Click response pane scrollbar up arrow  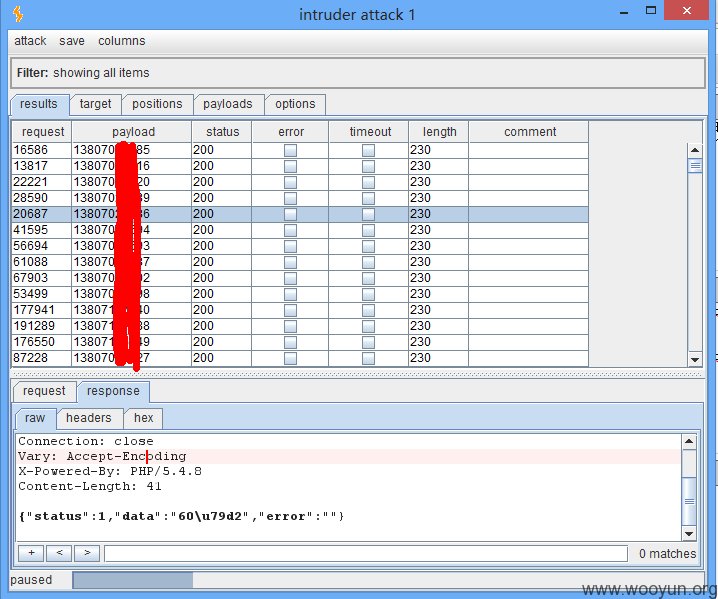pyautogui.click(x=689, y=441)
